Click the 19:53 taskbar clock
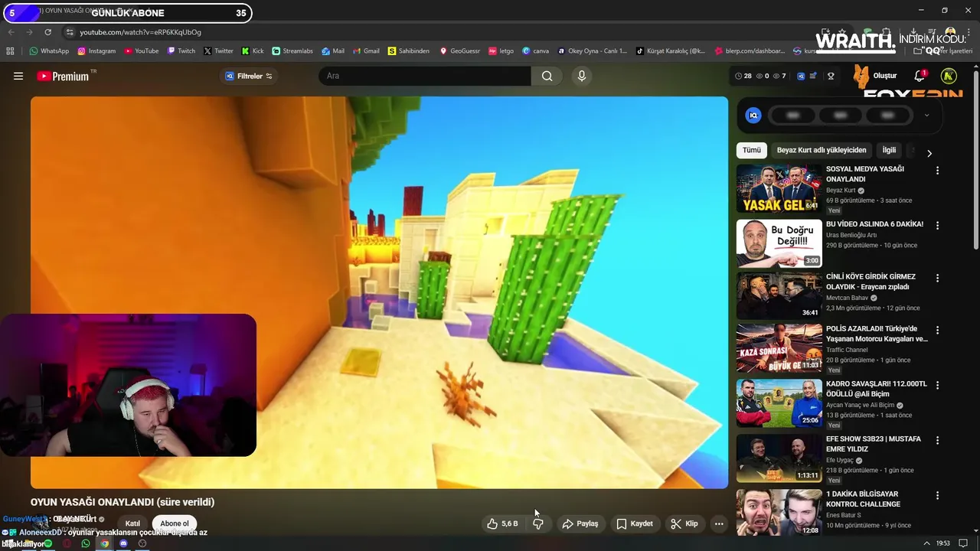Viewport: 980px width, 551px height. (x=943, y=543)
